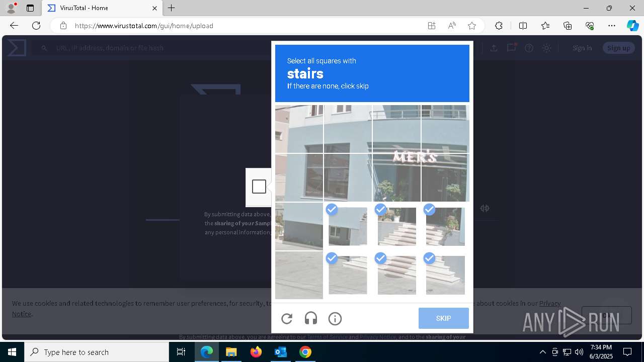Click VirusTotal upload icon in header
This screenshot has width=644, height=362.
coord(494,48)
